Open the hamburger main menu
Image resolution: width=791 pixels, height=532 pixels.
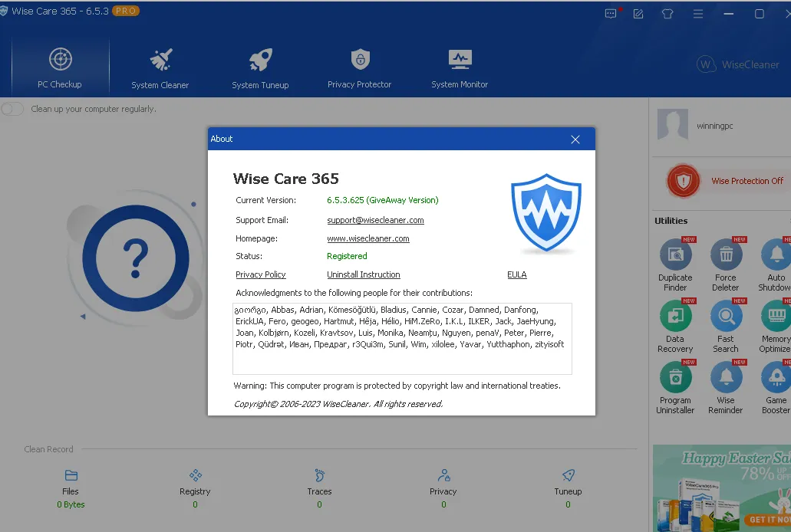point(697,13)
